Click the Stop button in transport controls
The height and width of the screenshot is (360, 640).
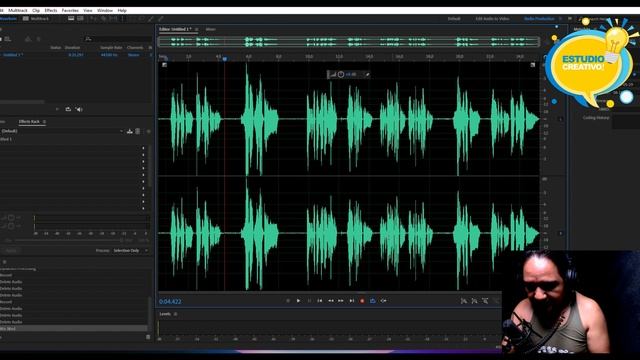click(x=288, y=301)
